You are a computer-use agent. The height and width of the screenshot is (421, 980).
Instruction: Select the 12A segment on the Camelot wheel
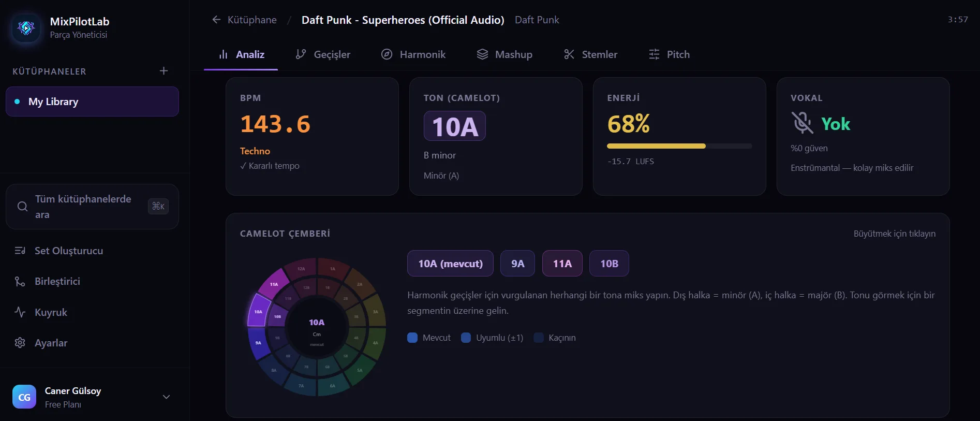click(301, 269)
